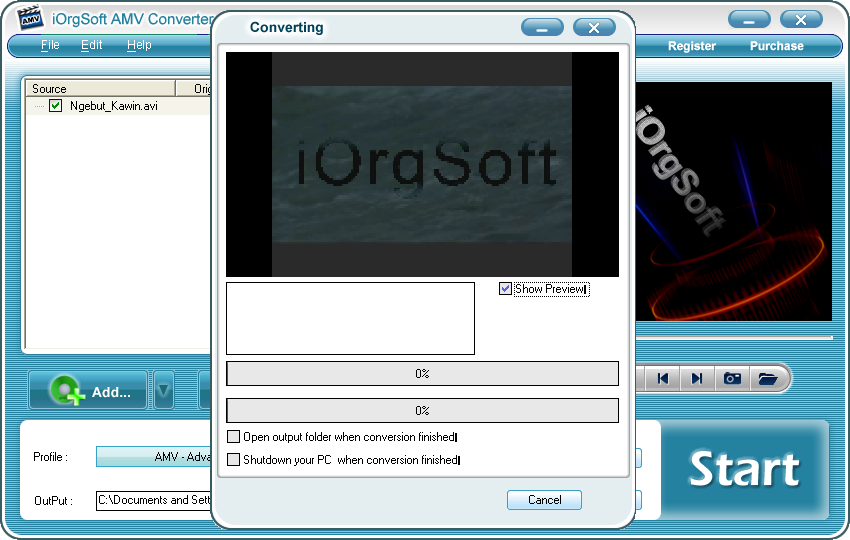The image size is (850, 540).
Task: Close the Converting dialog
Action: tap(594, 27)
